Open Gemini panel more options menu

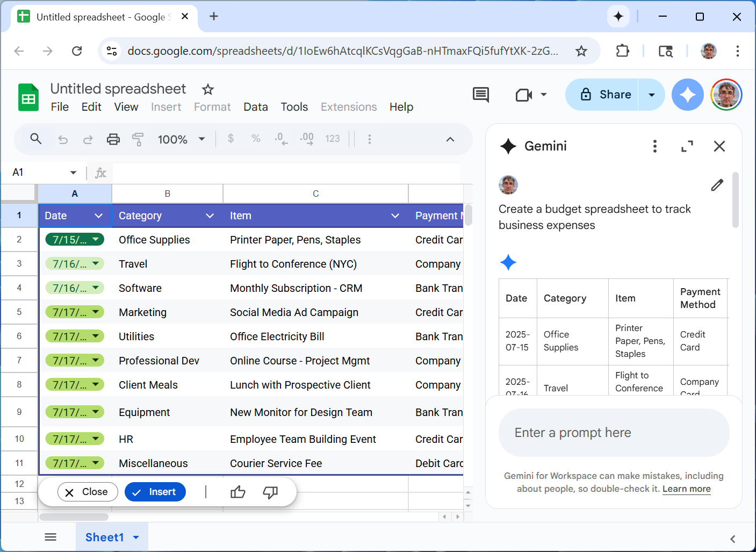(654, 146)
